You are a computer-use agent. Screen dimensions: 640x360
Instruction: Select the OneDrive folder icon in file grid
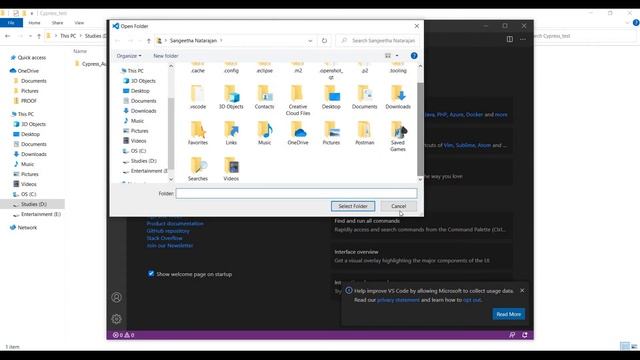(x=298, y=133)
